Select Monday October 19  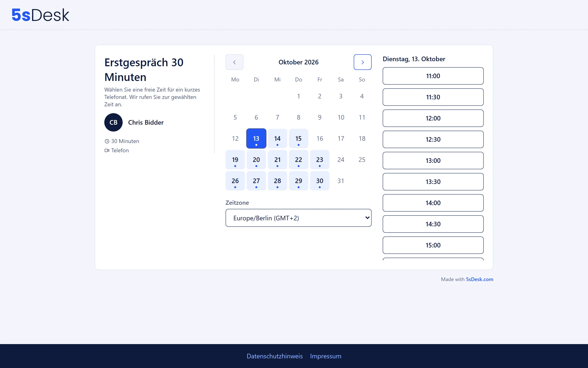pos(235,160)
